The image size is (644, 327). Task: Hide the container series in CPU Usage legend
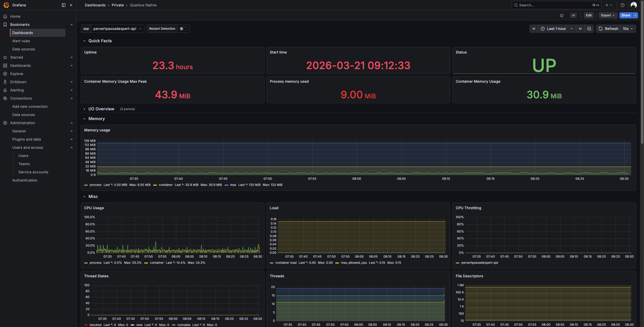click(x=157, y=263)
